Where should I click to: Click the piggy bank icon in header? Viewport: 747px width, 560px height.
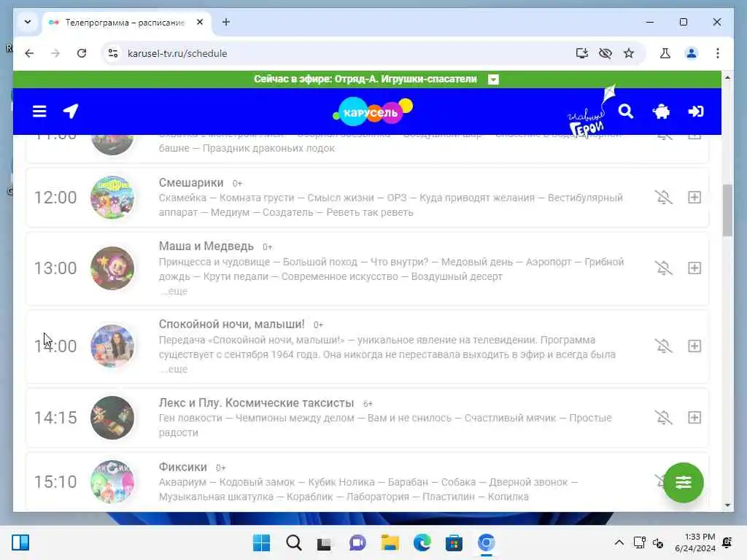click(x=661, y=112)
